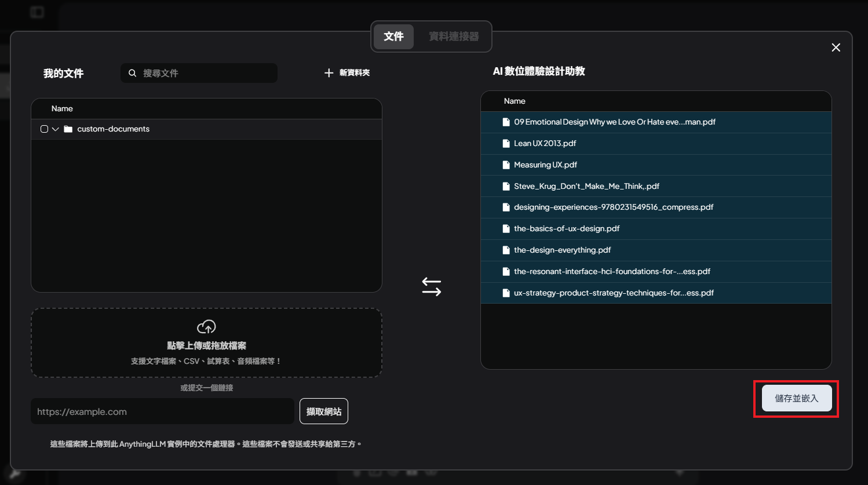Viewport: 868px width, 485px height.
Task: Click the plus icon for 新資料夾
Action: [x=329, y=73]
